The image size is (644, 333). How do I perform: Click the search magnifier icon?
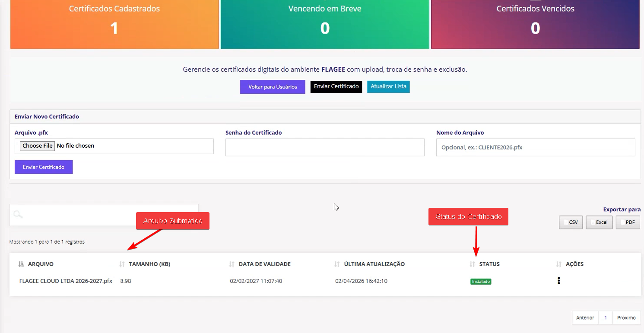pos(18,214)
